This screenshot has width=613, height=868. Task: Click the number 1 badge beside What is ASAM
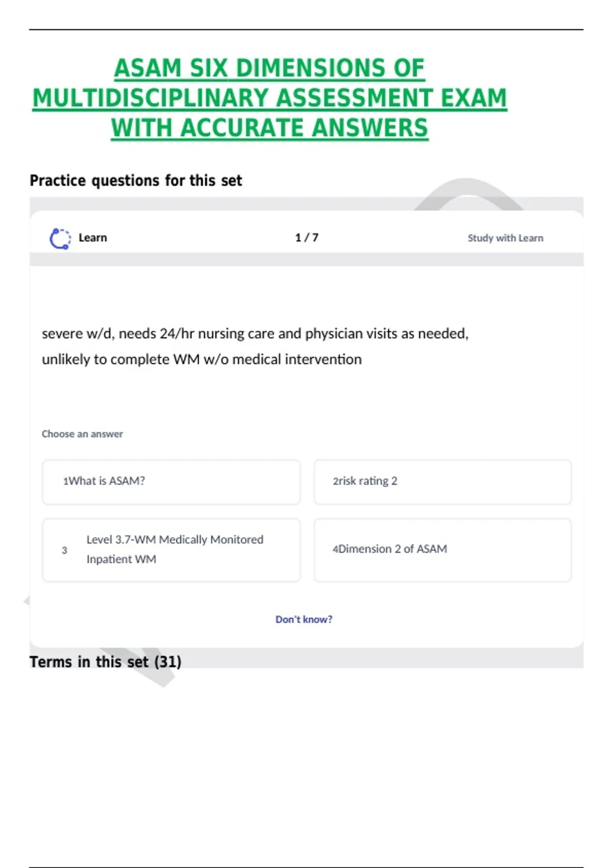tap(65, 481)
